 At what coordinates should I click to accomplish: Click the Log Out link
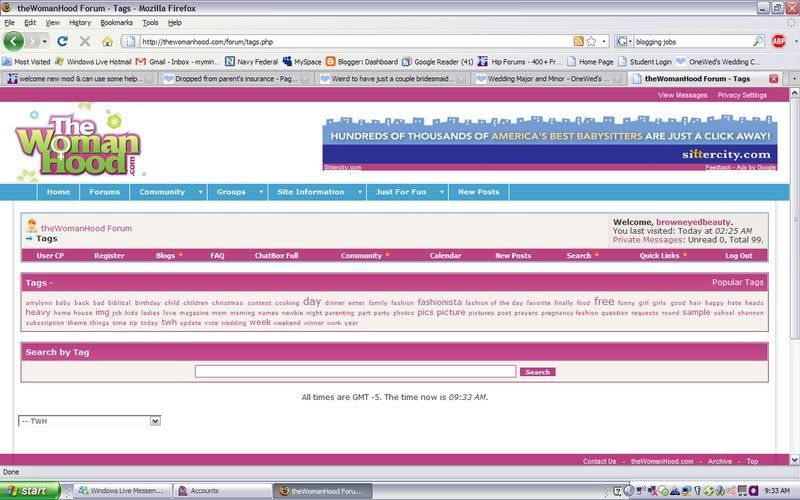[739, 255]
